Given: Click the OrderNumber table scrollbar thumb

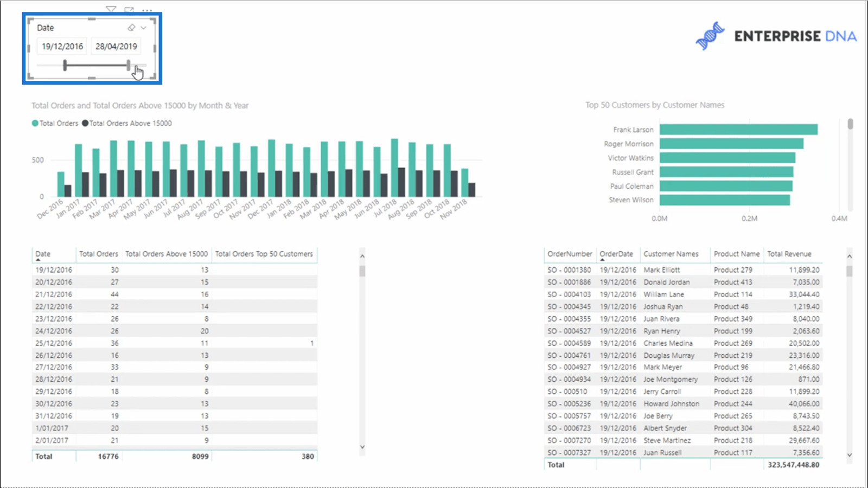Looking at the screenshot, I should [x=850, y=271].
